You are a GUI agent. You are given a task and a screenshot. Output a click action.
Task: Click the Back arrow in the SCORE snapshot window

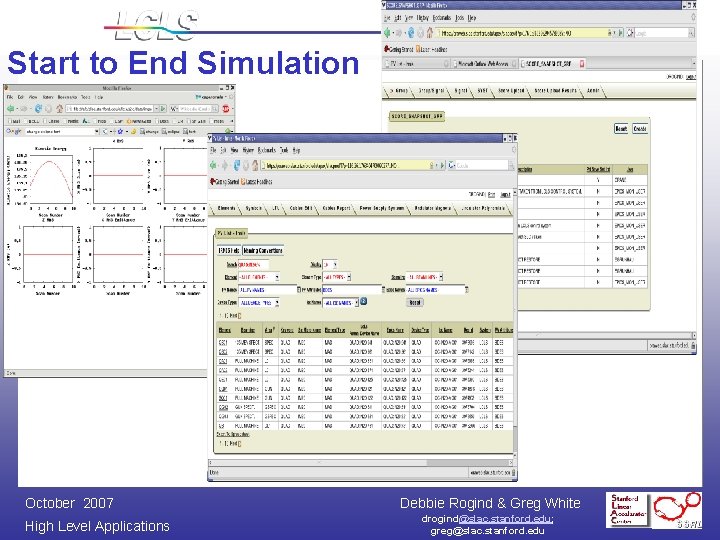point(388,33)
